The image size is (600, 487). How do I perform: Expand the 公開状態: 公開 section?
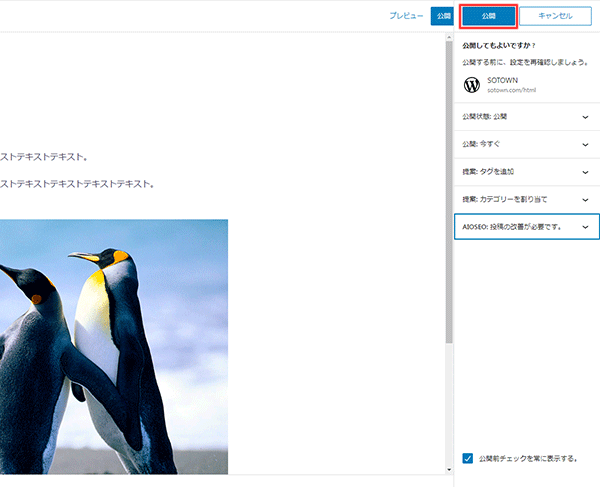pos(527,117)
